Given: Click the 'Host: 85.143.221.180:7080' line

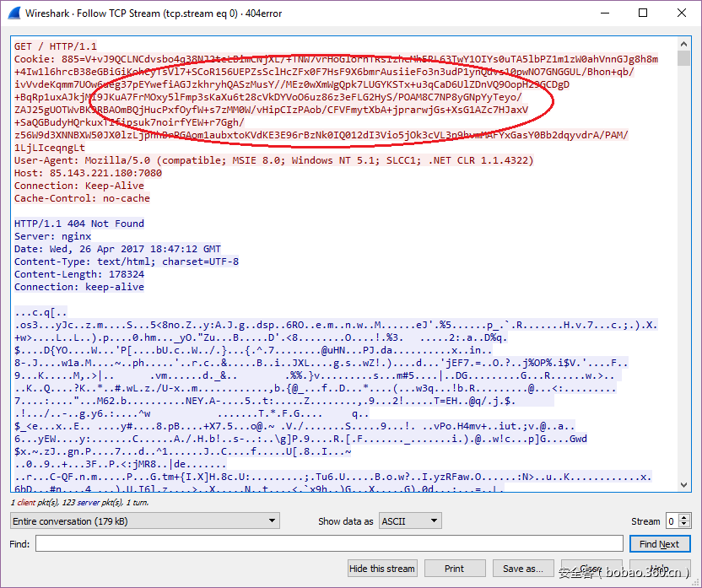Looking at the screenshot, I should tap(89, 173).
